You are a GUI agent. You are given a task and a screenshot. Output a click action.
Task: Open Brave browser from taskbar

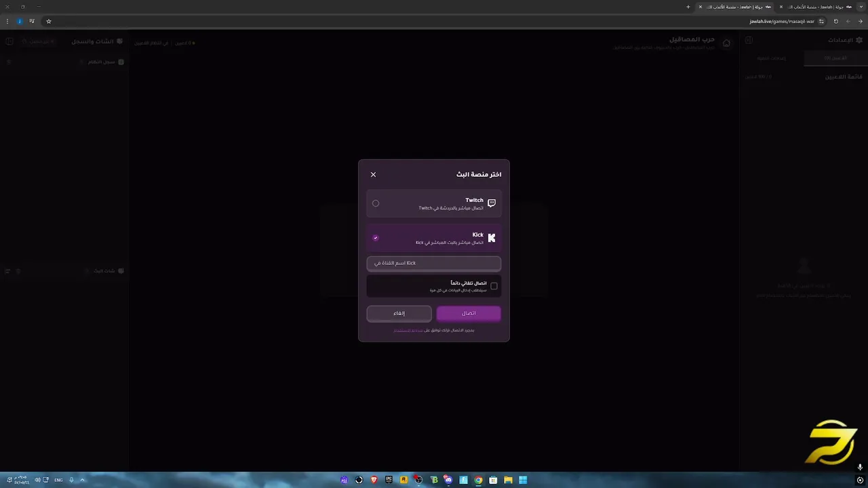pos(374,480)
